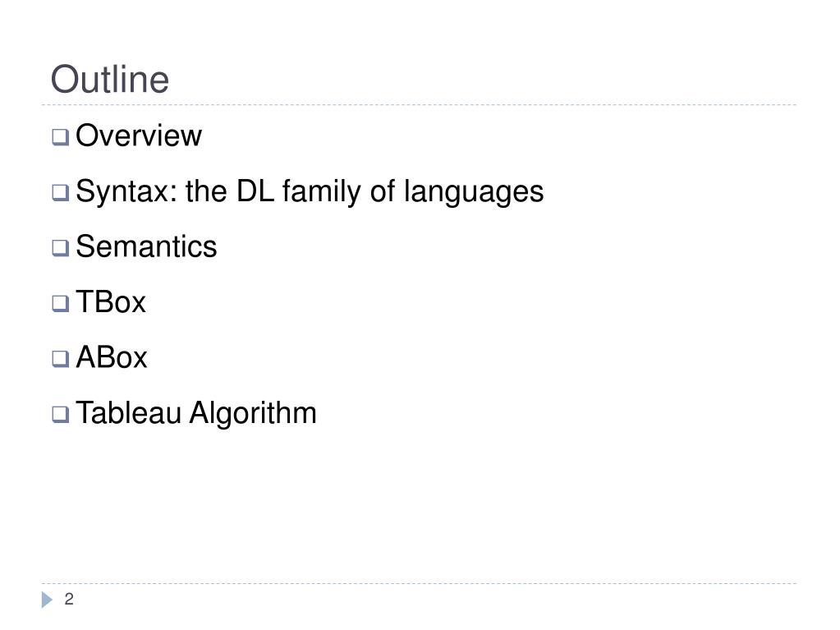Select the Semantics outline entry
840x630 pixels.
click(146, 246)
